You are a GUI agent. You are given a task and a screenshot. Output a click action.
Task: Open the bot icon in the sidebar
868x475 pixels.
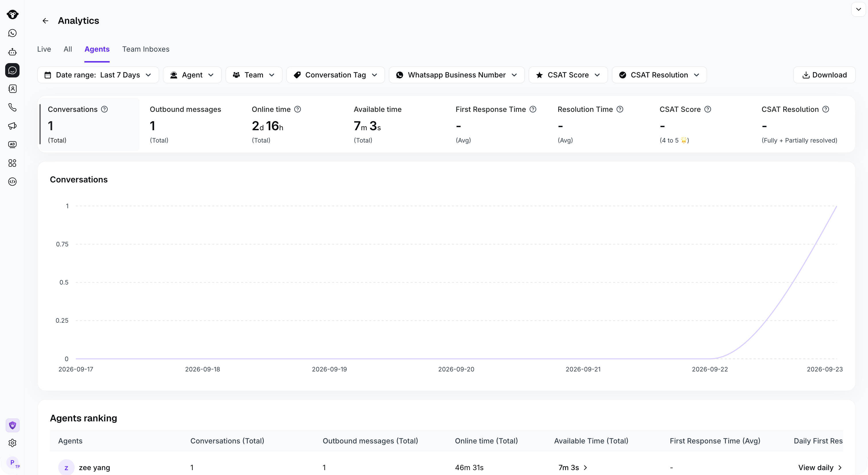coord(12,52)
